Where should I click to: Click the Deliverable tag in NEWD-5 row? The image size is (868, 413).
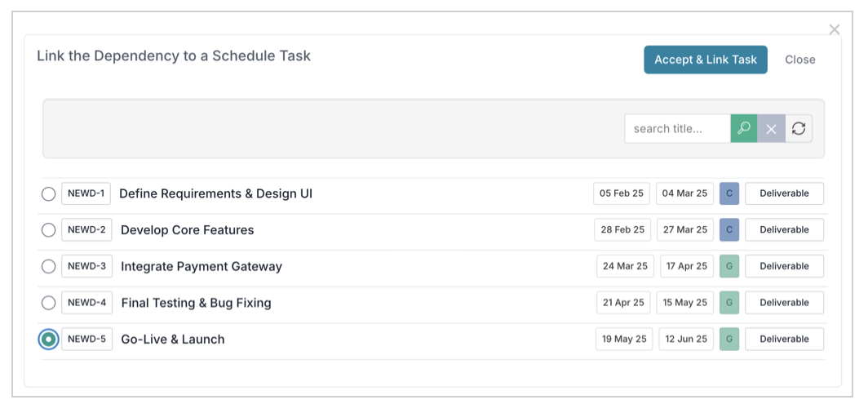[785, 339]
